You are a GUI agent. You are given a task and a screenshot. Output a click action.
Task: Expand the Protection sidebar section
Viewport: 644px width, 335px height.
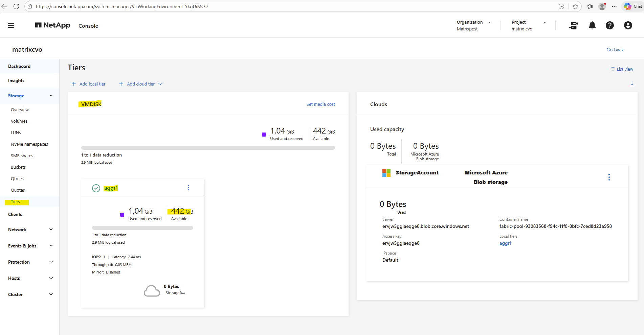coord(51,262)
